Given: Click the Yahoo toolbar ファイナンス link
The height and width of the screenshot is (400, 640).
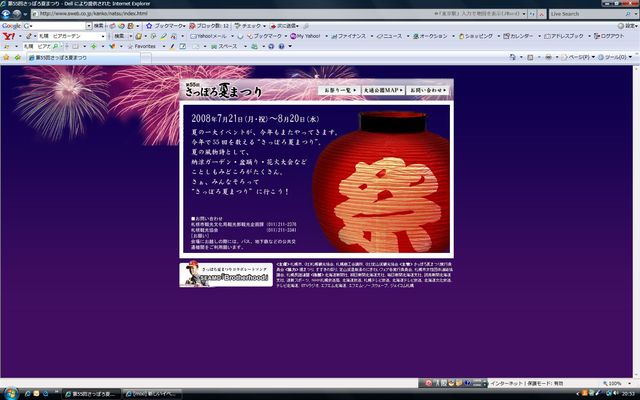Looking at the screenshot, I should 352,36.
